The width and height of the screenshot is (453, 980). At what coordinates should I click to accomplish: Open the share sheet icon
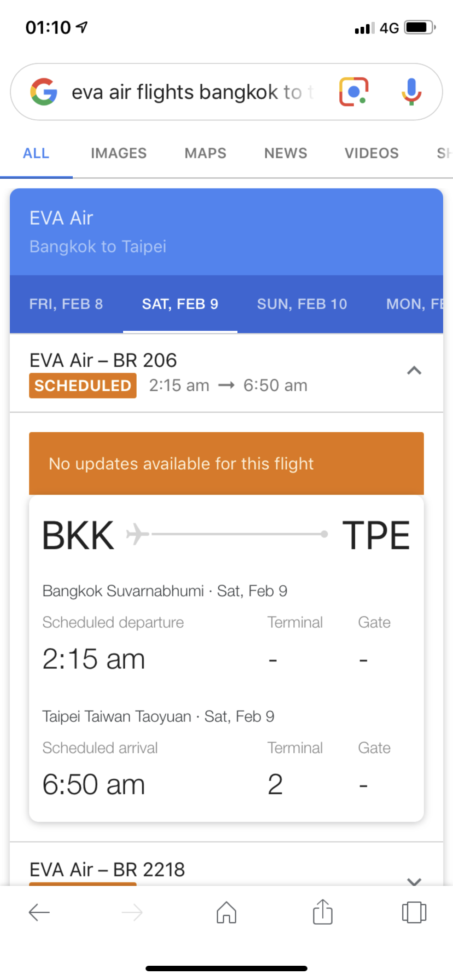pyautogui.click(x=323, y=911)
